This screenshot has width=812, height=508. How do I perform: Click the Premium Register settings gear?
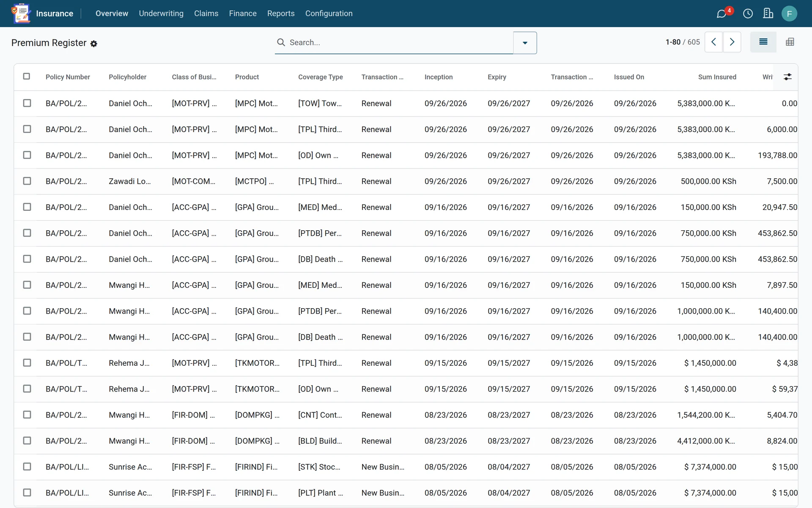94,44
